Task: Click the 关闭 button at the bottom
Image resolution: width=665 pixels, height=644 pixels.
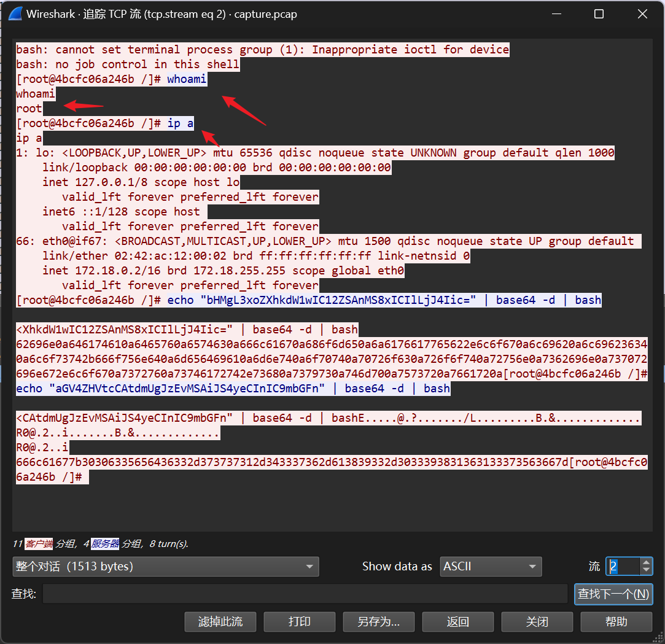Action: [537, 622]
